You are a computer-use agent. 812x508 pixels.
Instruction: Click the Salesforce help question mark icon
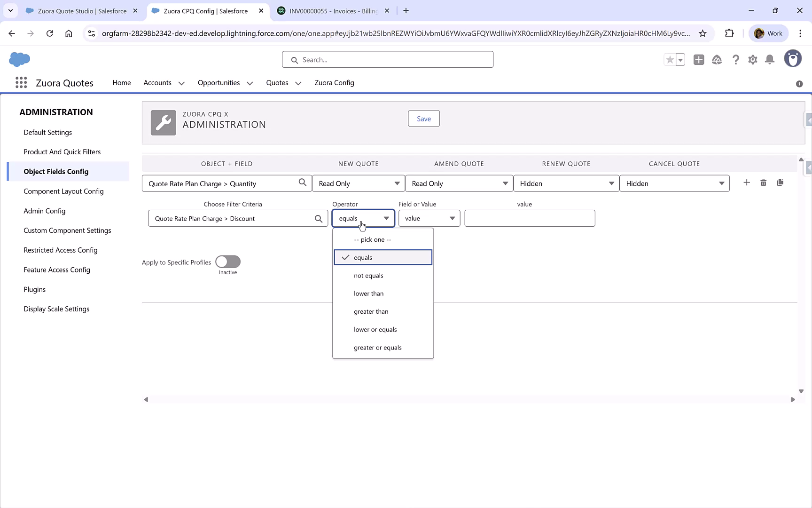click(x=735, y=60)
